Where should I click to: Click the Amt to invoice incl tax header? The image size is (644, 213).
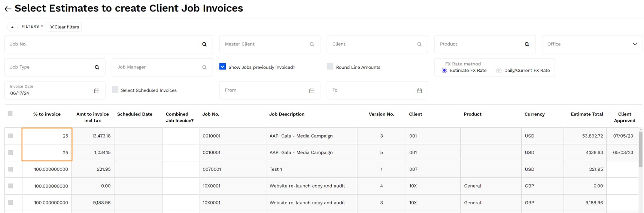pyautogui.click(x=92, y=117)
